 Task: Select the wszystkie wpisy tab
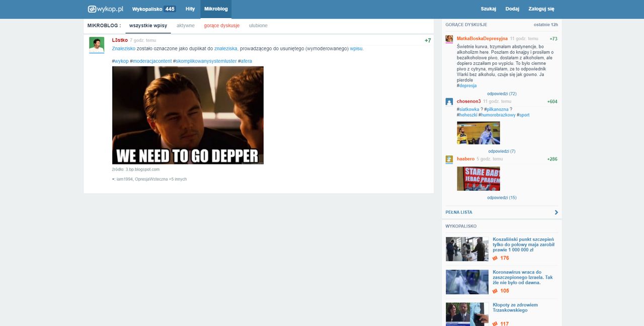(148, 25)
